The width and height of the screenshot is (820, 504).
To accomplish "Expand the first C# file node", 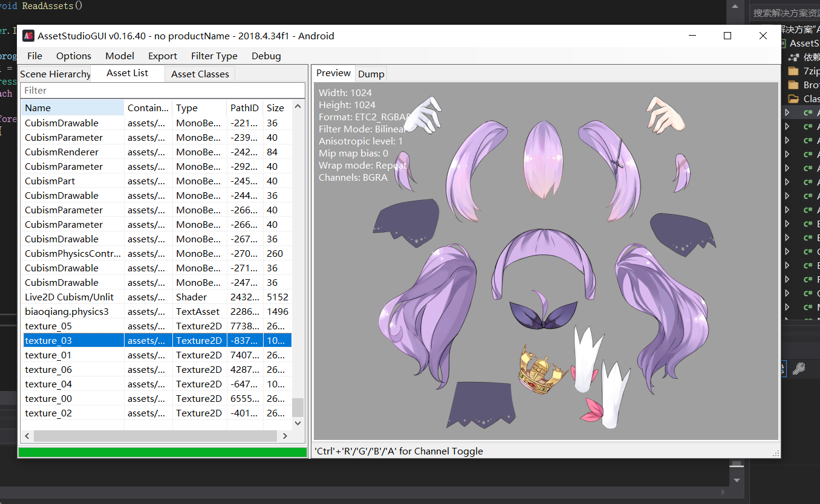I will (x=787, y=112).
